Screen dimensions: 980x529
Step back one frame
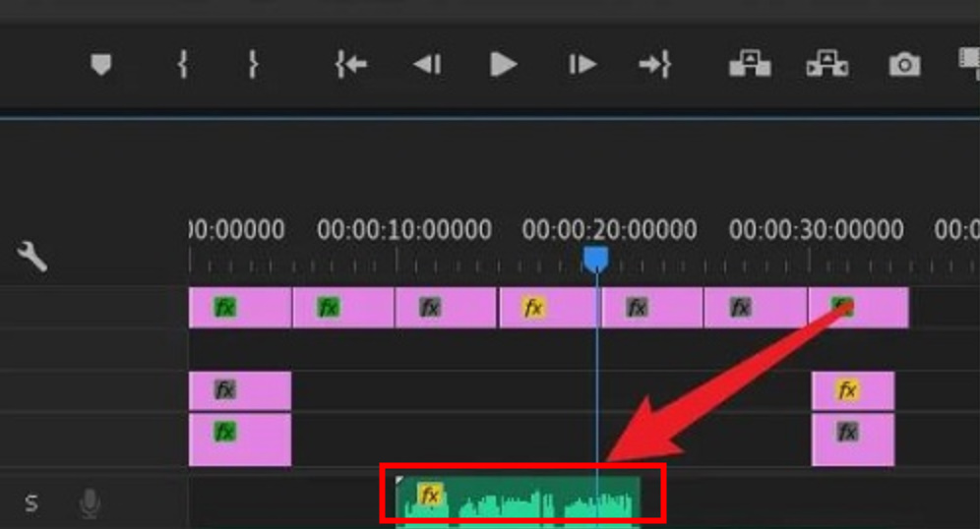(x=426, y=65)
